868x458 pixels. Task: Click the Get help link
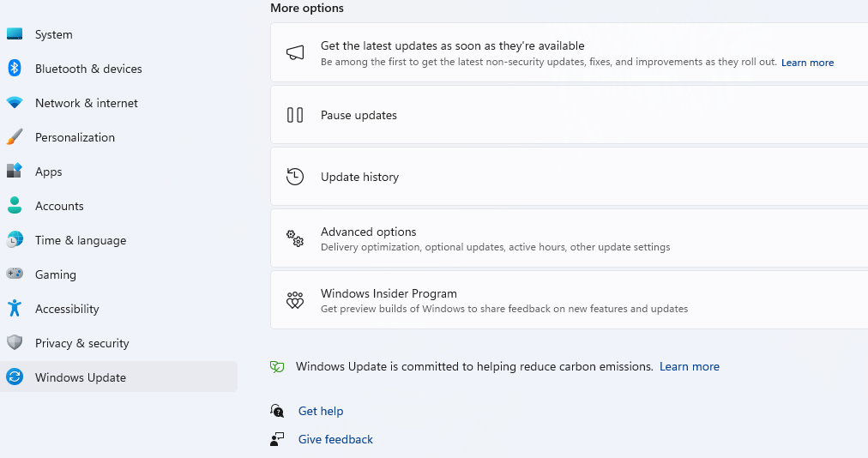320,411
